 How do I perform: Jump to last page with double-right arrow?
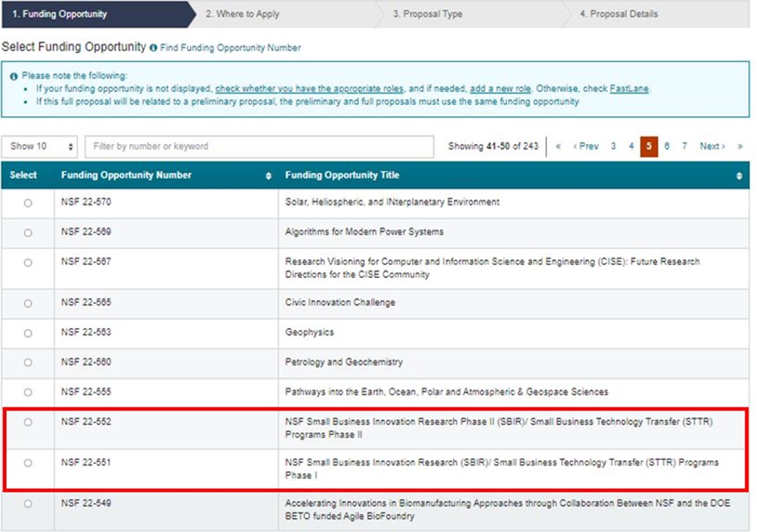click(x=740, y=146)
